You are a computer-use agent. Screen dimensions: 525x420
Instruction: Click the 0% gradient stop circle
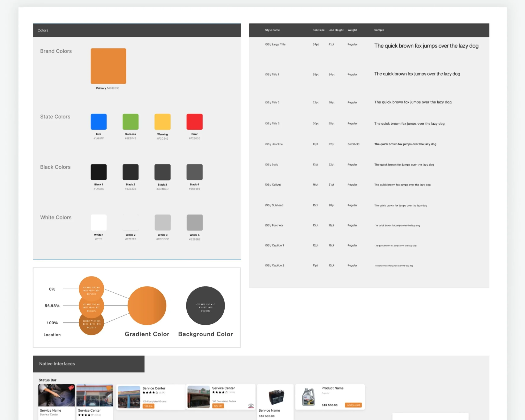[x=91, y=287]
